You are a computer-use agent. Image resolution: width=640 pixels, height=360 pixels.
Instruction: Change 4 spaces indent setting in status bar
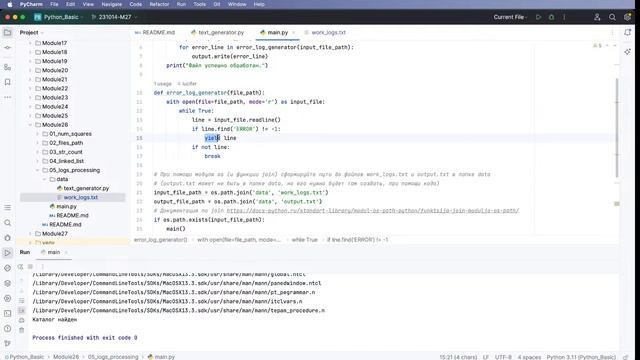pos(529,357)
